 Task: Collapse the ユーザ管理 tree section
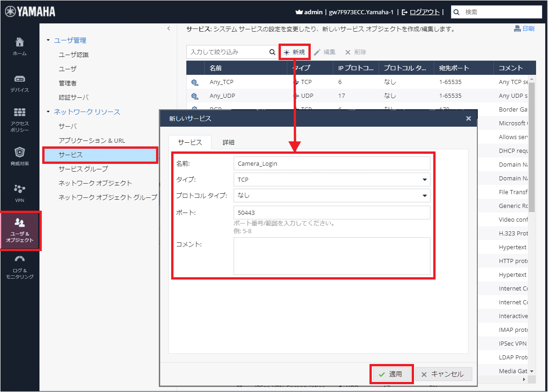48,40
